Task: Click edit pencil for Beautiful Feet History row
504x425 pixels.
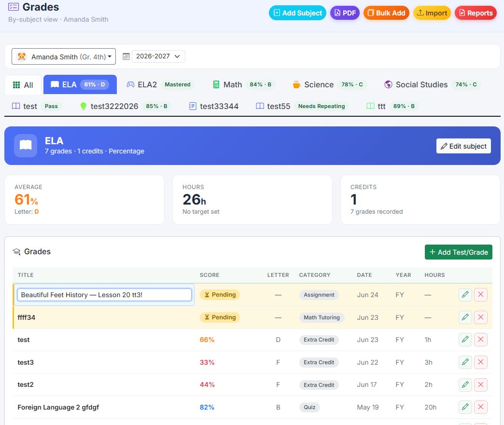Action: point(465,295)
